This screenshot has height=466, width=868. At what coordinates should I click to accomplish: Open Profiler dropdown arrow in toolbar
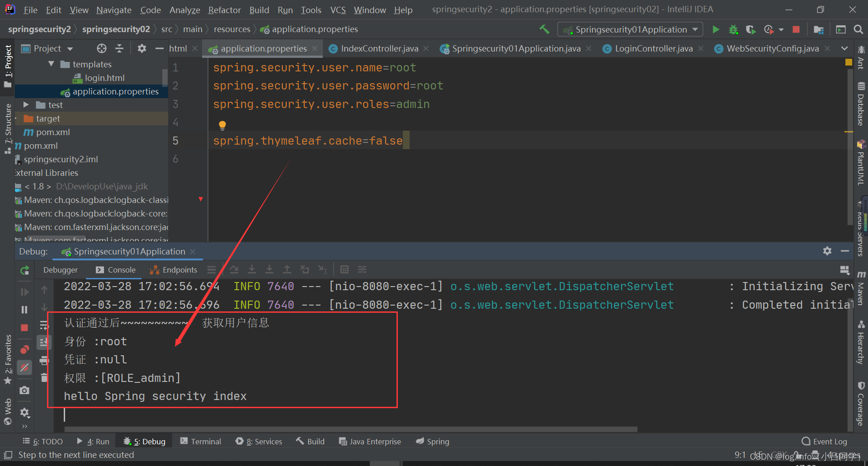point(781,30)
